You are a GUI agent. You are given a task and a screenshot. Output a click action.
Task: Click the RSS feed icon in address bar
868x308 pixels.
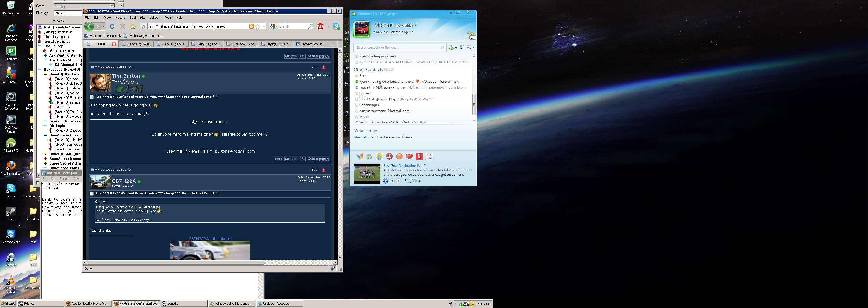[251, 26]
